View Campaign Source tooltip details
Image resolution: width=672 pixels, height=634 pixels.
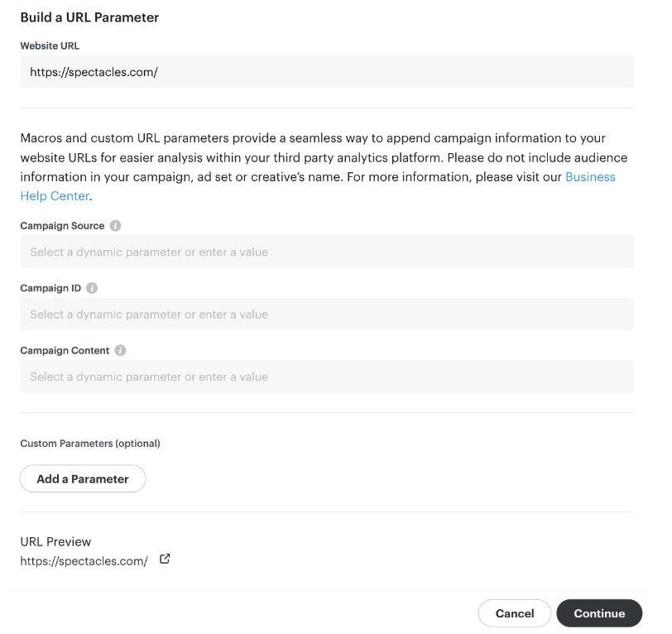pyautogui.click(x=114, y=225)
